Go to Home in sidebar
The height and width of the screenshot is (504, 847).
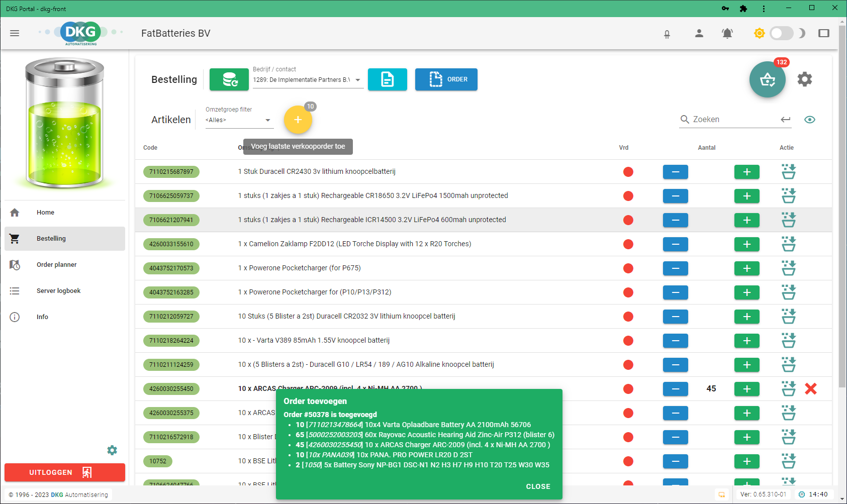pos(65,213)
